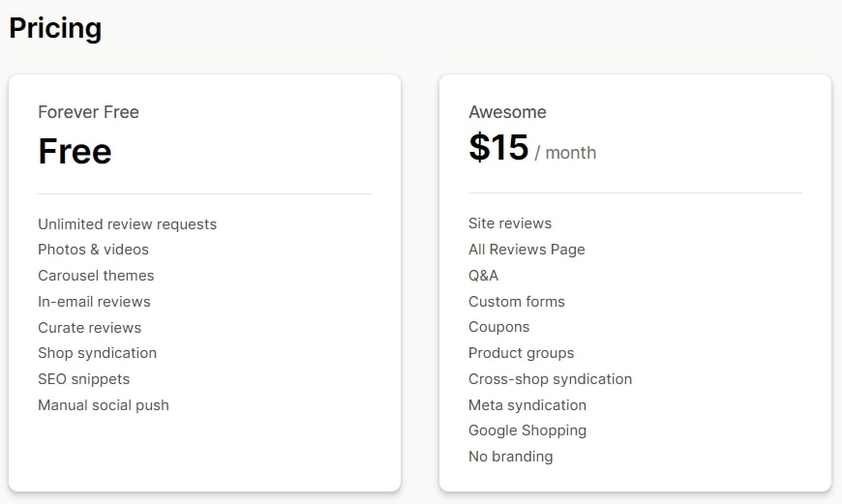This screenshot has width=842, height=504.
Task: Select the Forever Free plan name
Action: click(x=89, y=112)
